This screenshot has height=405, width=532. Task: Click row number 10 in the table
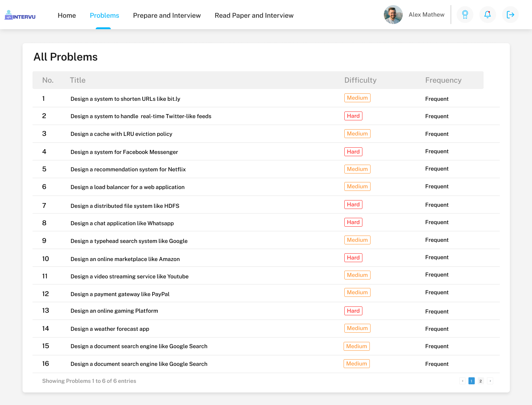[x=45, y=259]
